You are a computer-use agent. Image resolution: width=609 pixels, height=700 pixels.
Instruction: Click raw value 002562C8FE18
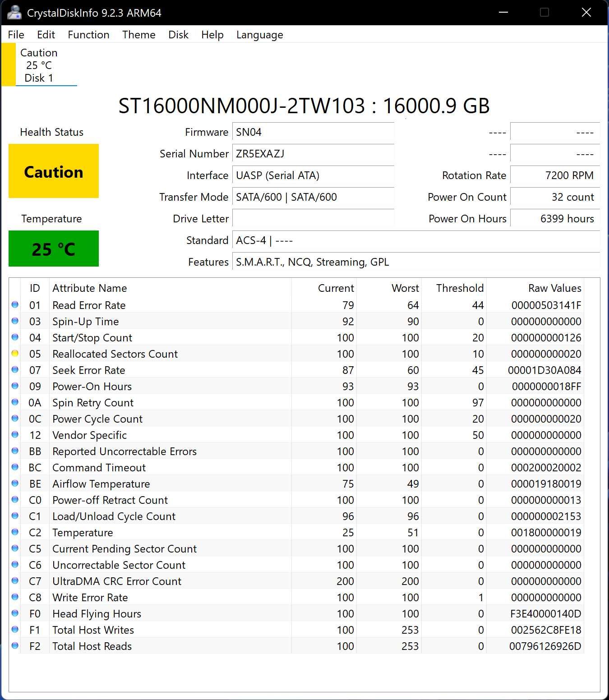pyautogui.click(x=546, y=630)
